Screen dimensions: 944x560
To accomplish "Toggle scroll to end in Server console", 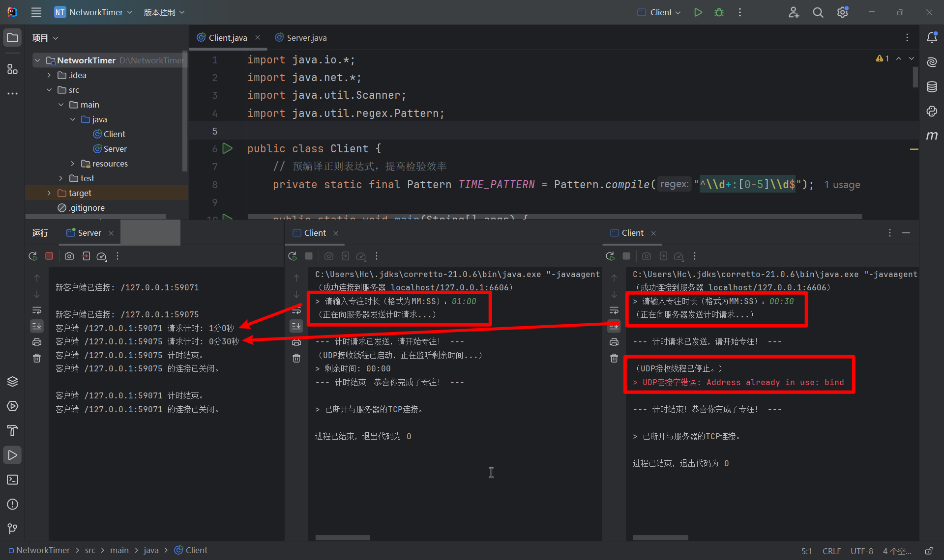I will coord(37,326).
